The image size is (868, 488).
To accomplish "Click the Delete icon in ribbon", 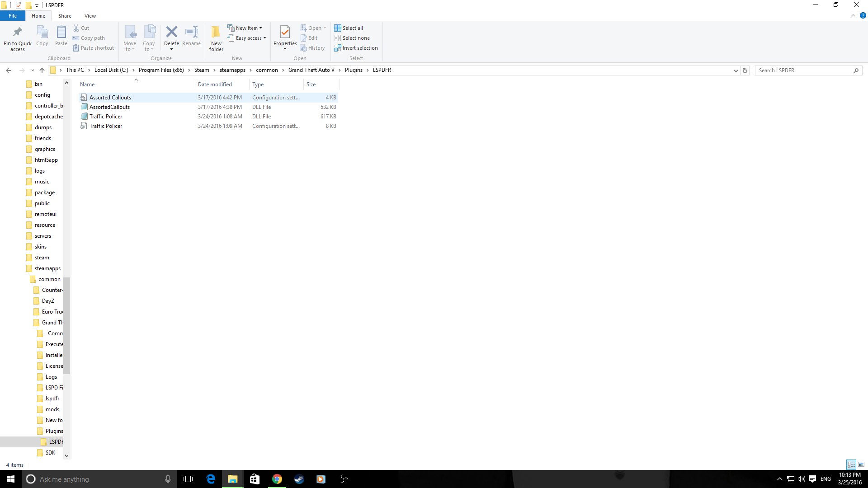I will pyautogui.click(x=171, y=33).
